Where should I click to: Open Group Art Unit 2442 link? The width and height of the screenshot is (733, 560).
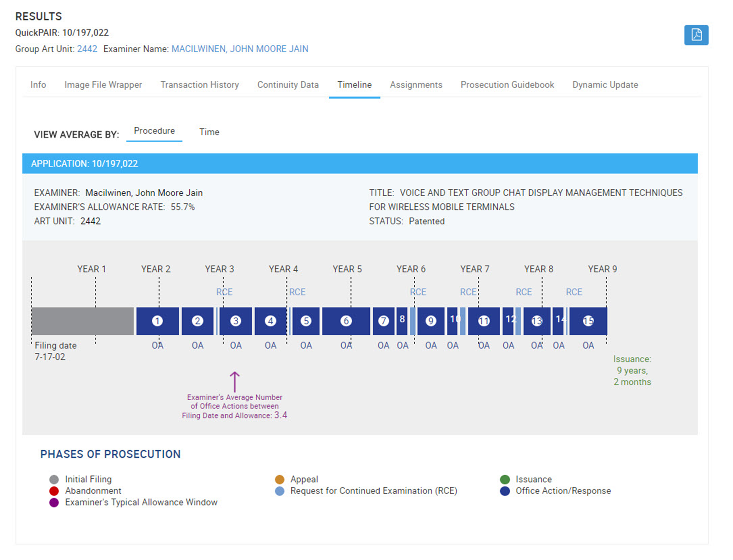click(87, 49)
